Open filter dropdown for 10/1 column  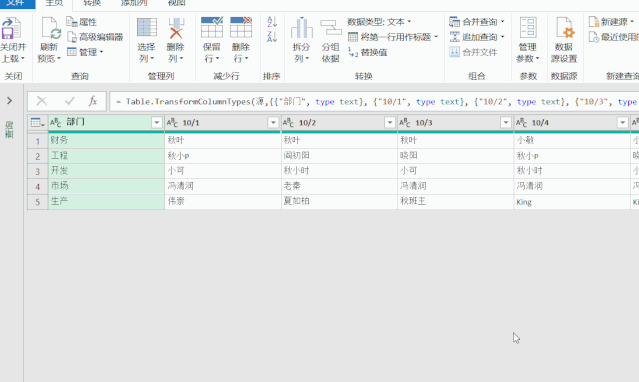[x=273, y=122]
